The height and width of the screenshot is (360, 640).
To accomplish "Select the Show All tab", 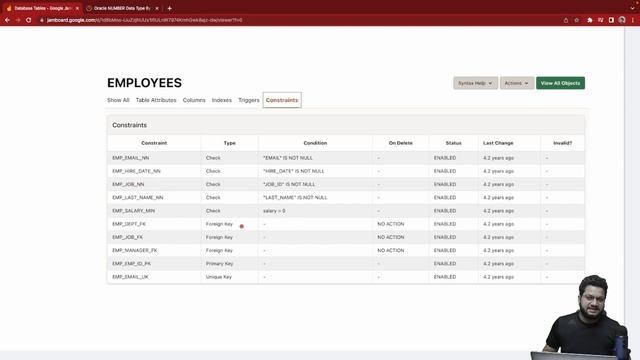I will point(118,100).
